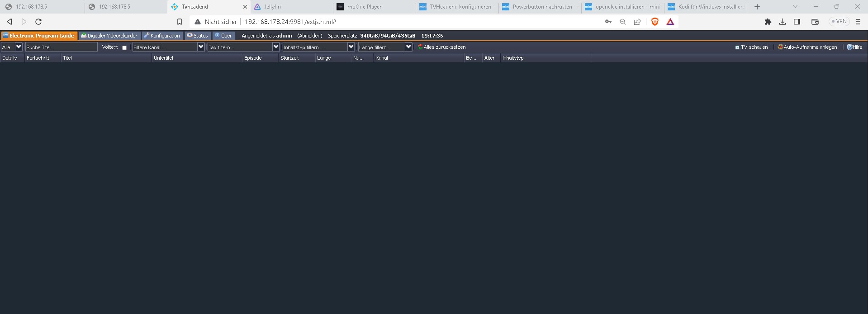
Task: Click the Suche Titel search field
Action: pyautogui.click(x=61, y=47)
